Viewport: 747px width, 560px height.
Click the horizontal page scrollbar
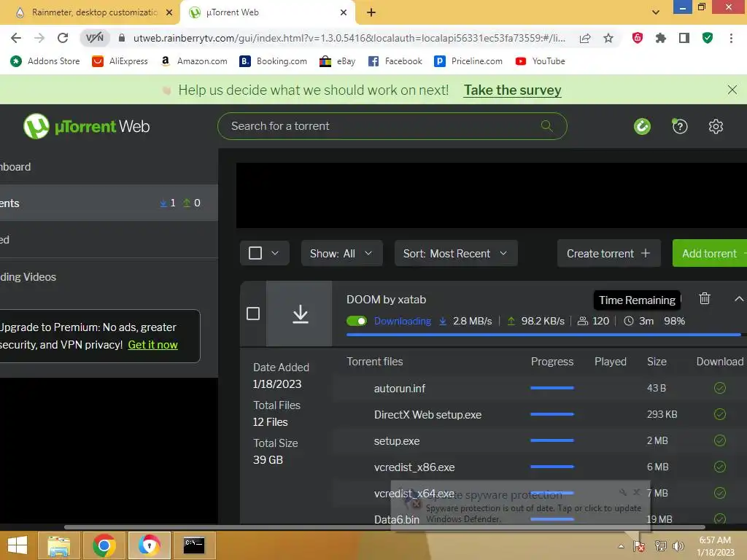click(384, 526)
